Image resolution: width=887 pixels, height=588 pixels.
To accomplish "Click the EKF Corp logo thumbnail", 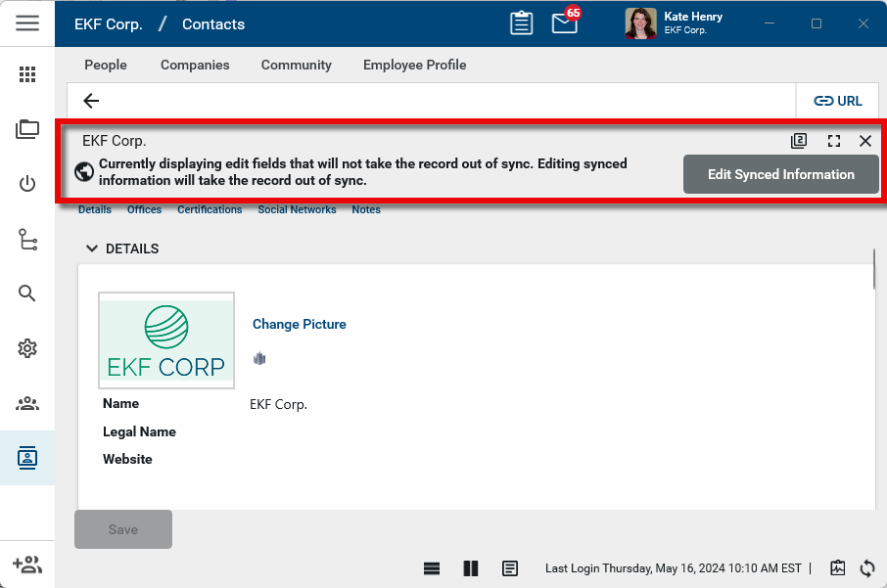I will [x=166, y=340].
